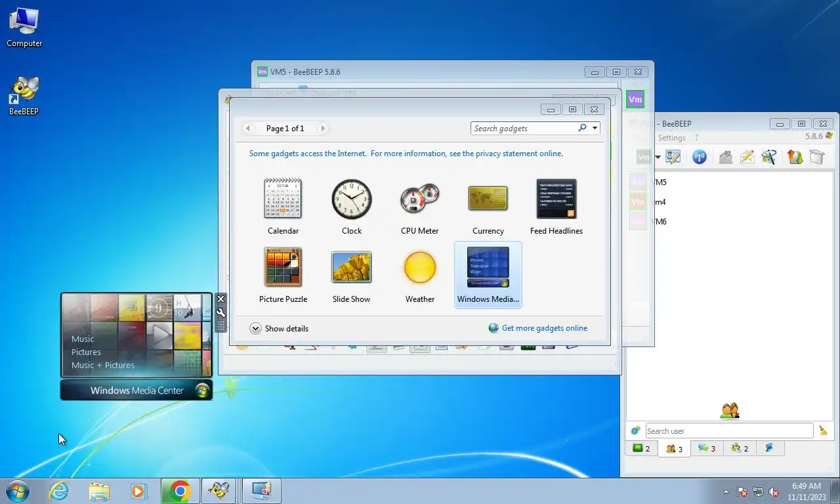Go to previous gadget gallery page

tap(247, 128)
